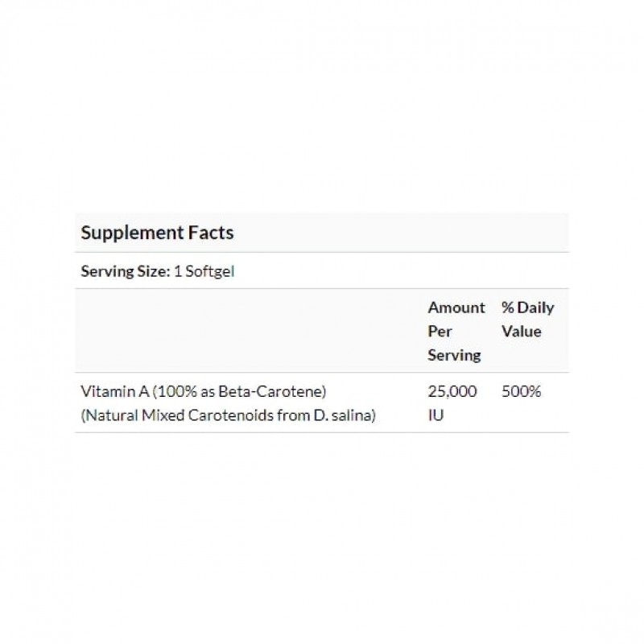Click the bold Serving Size label

tap(125, 271)
